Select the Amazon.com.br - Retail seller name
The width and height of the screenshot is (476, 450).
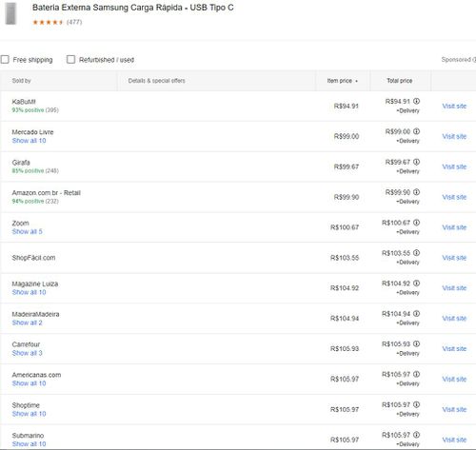tap(47, 193)
